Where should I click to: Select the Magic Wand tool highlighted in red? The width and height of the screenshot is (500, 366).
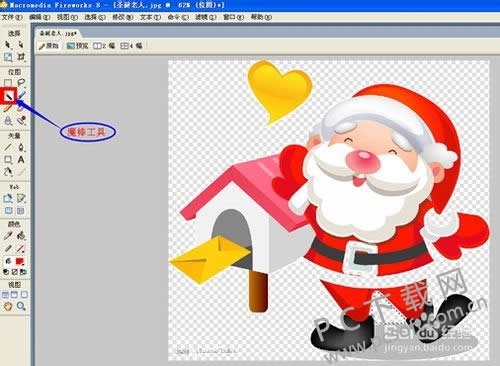click(x=9, y=96)
